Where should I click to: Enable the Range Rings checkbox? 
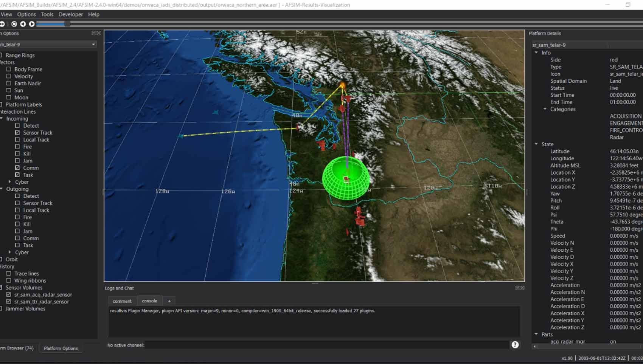(x=1, y=55)
